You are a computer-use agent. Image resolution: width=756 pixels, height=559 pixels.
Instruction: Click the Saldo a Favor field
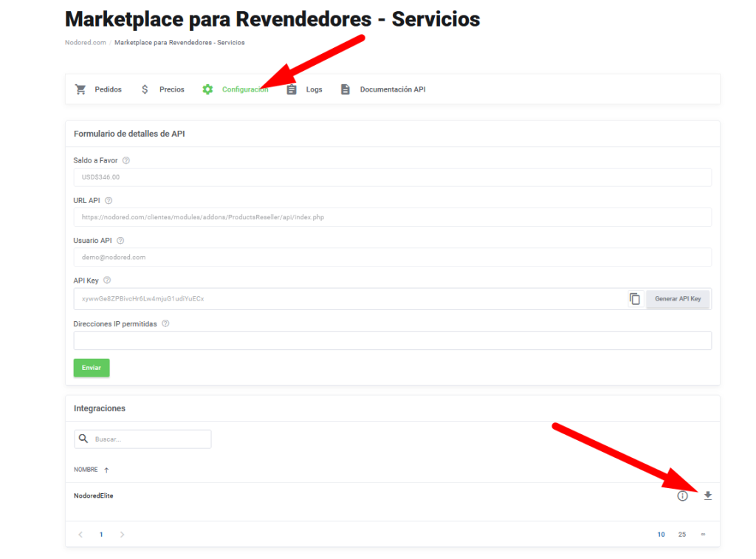point(393,177)
